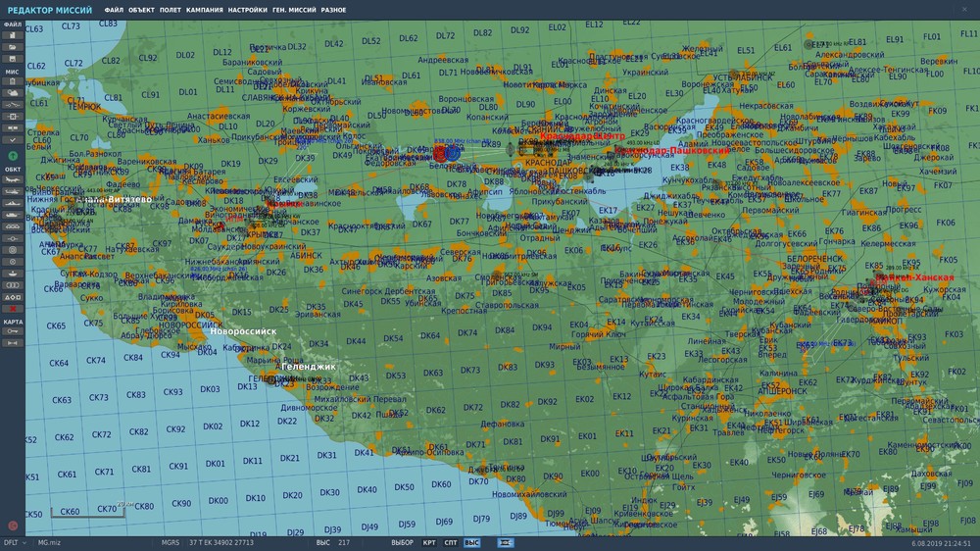980x551 pixels.
Task: Toggle the СПТ satellite map mode
Action: 451,543
